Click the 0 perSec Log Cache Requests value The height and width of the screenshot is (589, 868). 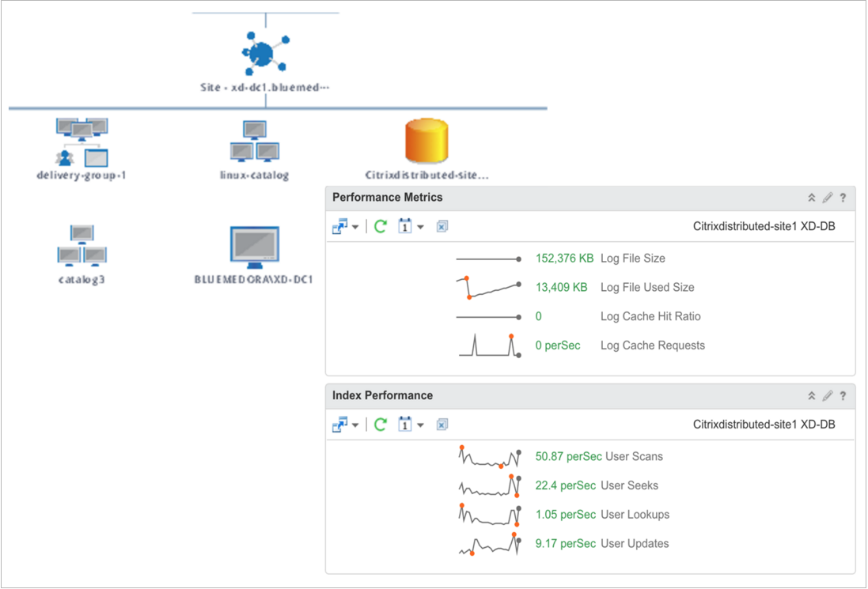558,345
